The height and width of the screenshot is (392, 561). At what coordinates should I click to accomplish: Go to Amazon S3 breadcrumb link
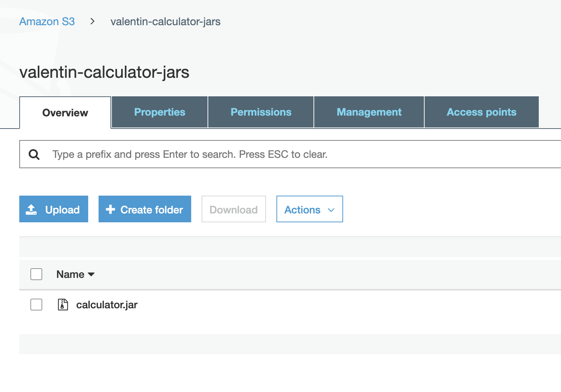[x=47, y=21]
